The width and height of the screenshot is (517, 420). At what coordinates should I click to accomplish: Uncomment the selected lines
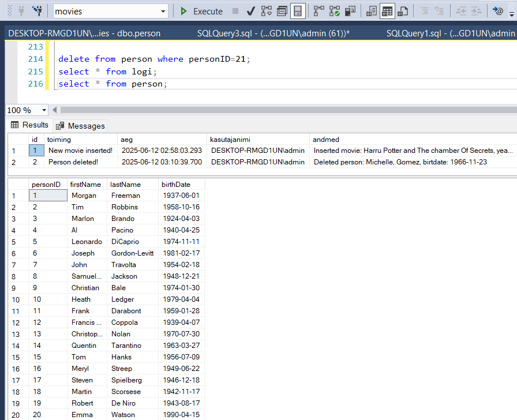point(439,11)
